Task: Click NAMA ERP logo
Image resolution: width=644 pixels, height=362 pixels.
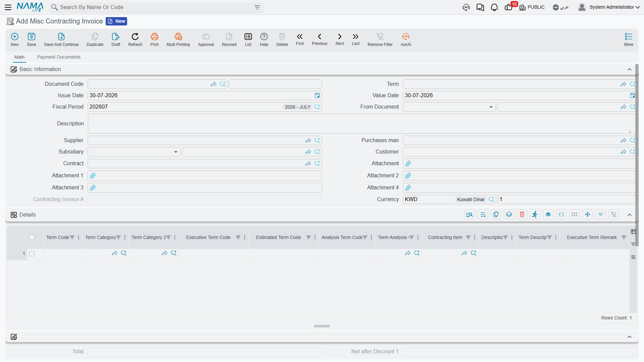Action: pos(30,7)
